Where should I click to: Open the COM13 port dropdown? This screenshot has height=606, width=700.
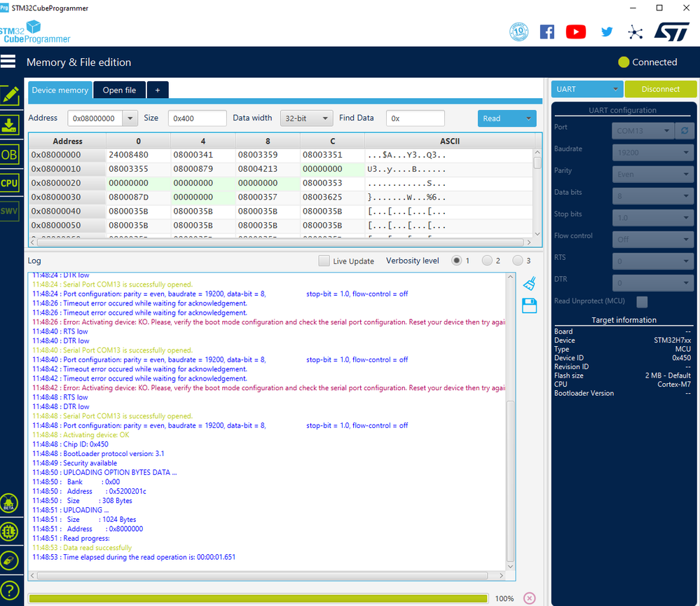pyautogui.click(x=643, y=131)
